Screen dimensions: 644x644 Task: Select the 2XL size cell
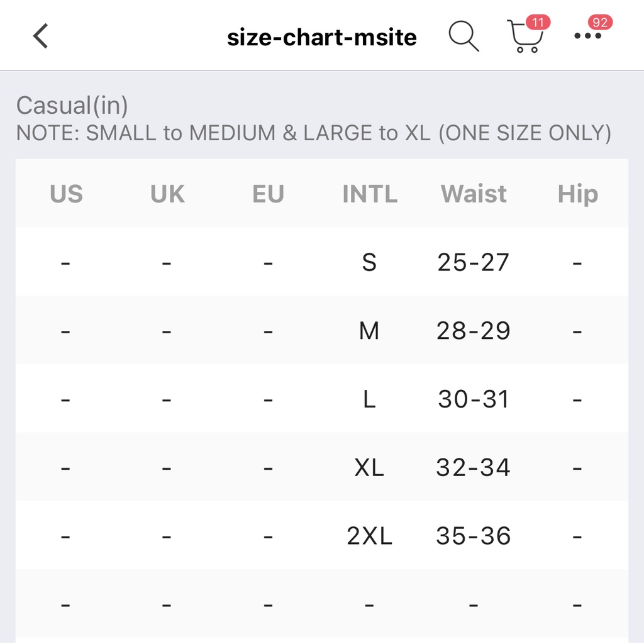(369, 536)
